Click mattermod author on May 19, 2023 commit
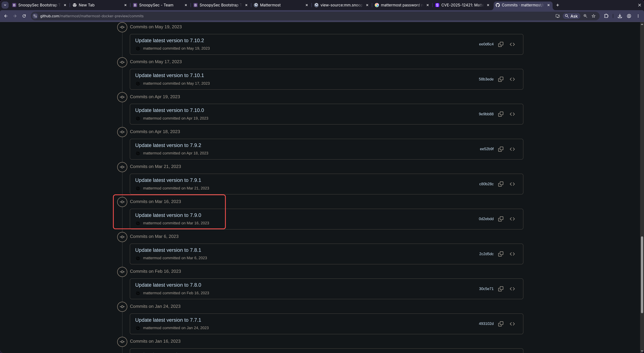This screenshot has width=644, height=353. click(x=152, y=49)
